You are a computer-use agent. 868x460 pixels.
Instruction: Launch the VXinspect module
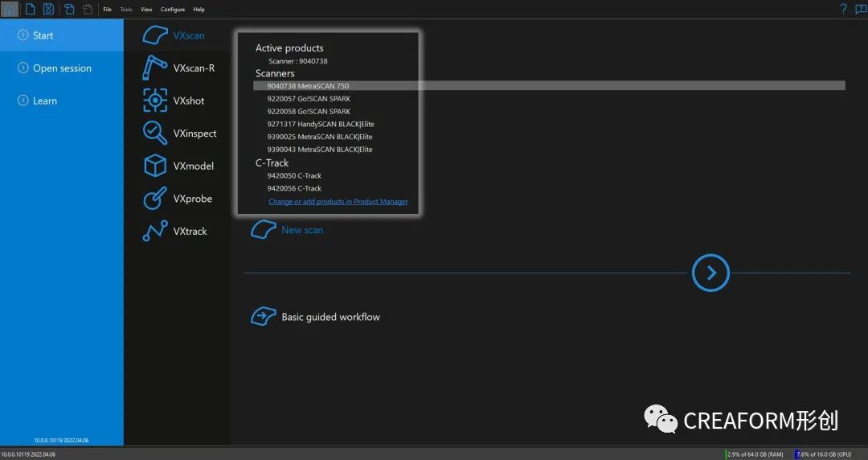point(154,133)
